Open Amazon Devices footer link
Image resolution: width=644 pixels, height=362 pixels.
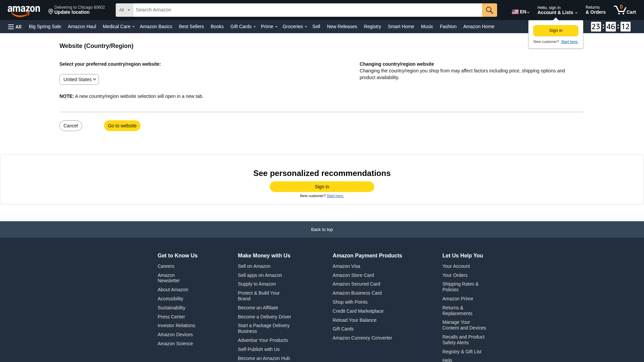(175, 335)
